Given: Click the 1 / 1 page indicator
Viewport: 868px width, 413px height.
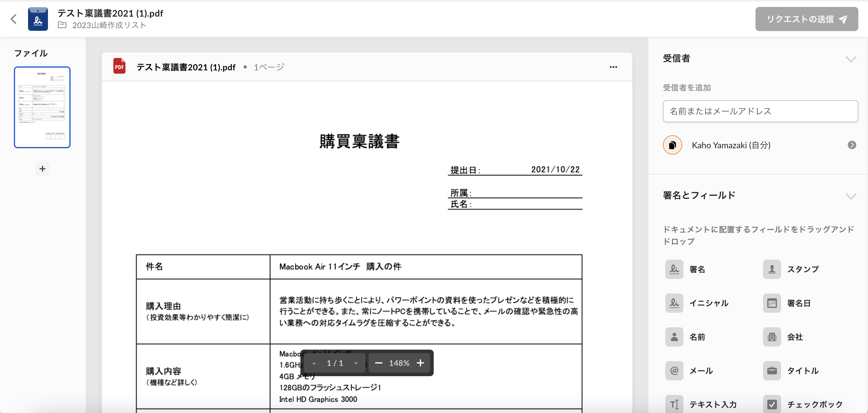Looking at the screenshot, I should (335, 363).
